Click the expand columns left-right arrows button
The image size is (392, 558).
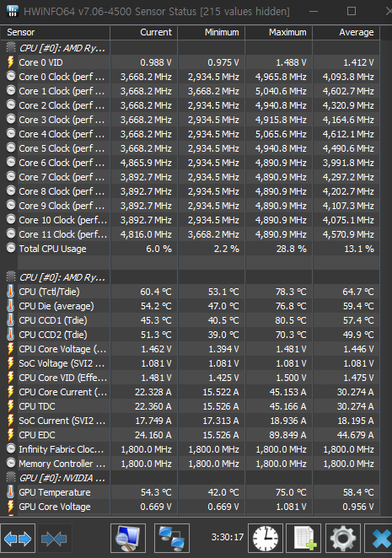(x=18, y=539)
